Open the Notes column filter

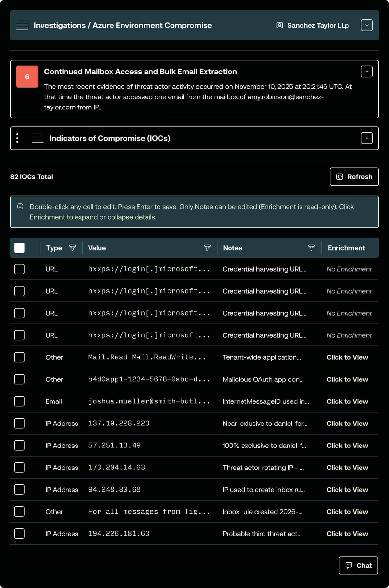(311, 248)
